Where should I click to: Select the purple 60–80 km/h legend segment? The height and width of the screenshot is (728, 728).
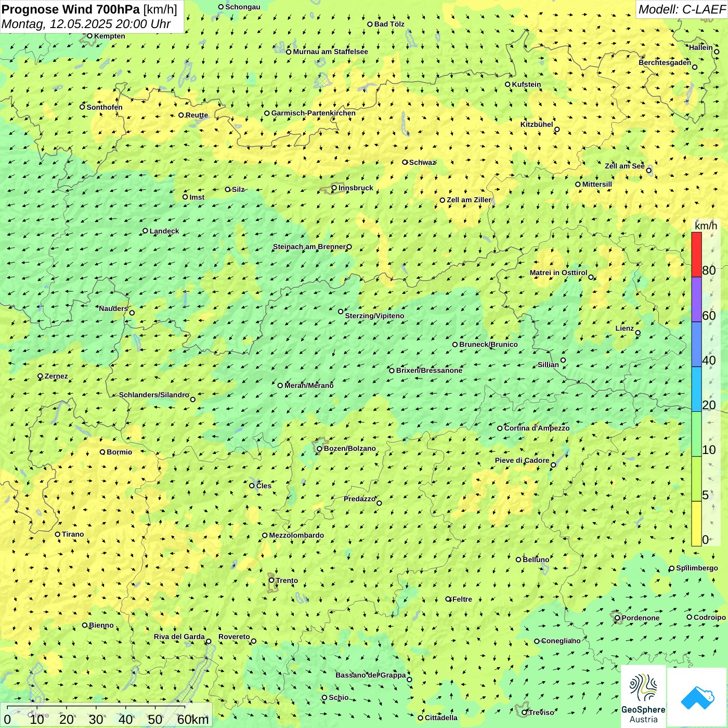click(696, 300)
